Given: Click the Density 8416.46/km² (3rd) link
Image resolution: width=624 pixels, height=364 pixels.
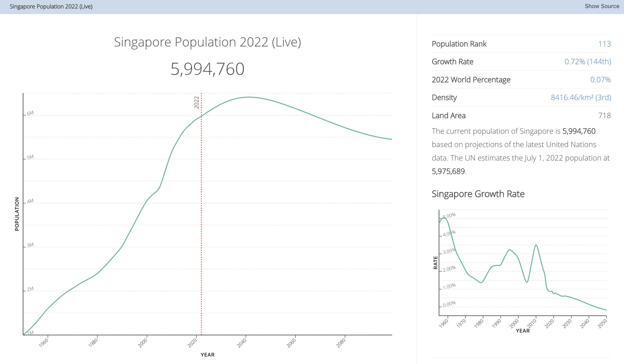Looking at the screenshot, I should click(580, 98).
